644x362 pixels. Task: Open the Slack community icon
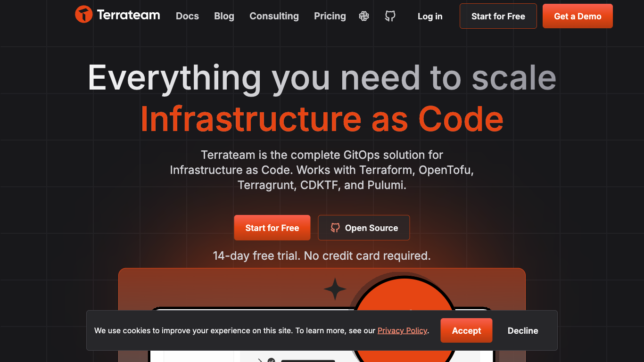coord(364,16)
